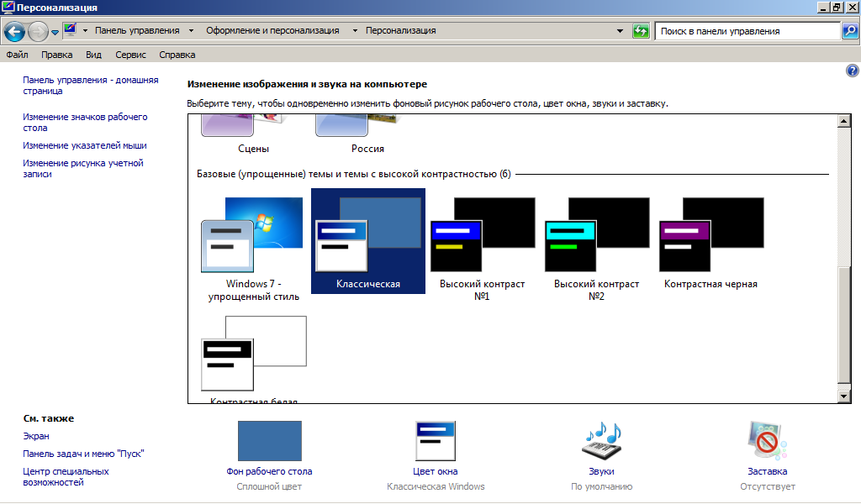
Task: Open the Файл menu
Action: click(17, 55)
